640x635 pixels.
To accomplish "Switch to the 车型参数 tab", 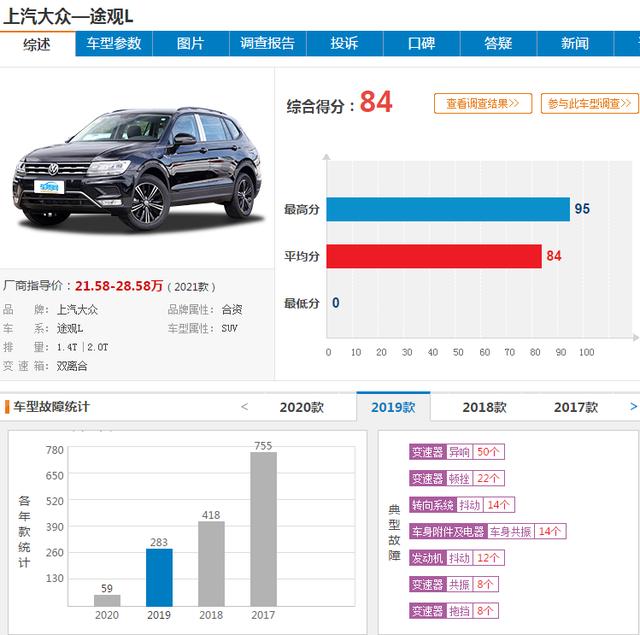I will coord(114,43).
